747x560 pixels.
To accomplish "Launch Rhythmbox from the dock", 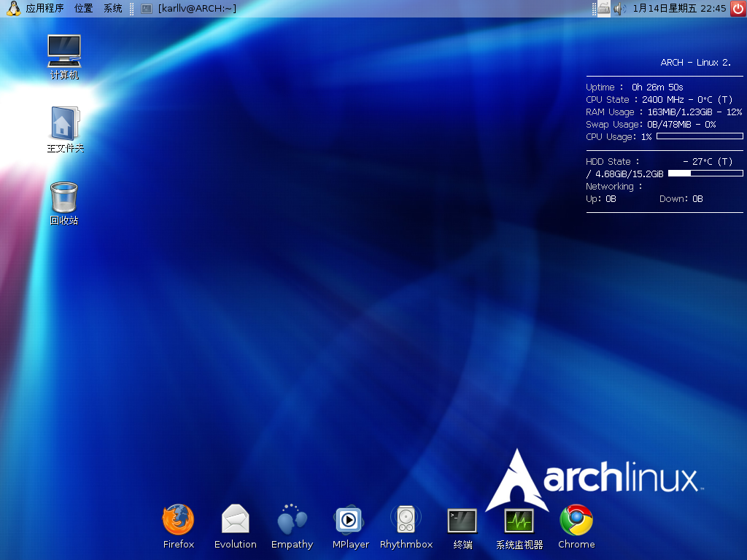I will (406, 526).
